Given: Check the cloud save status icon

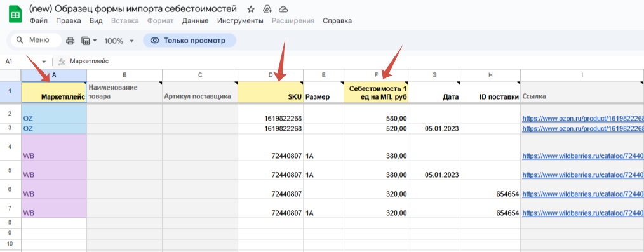Looking at the screenshot, I should (x=283, y=9).
